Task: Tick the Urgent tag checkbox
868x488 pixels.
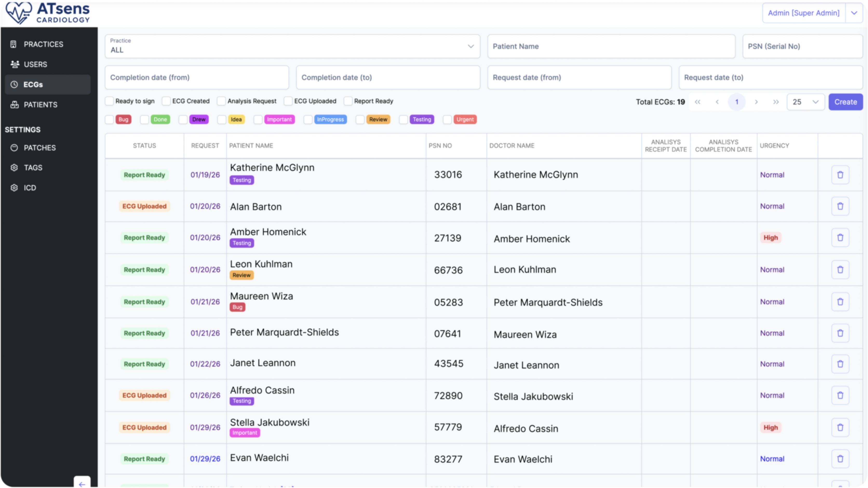Action: click(447, 120)
